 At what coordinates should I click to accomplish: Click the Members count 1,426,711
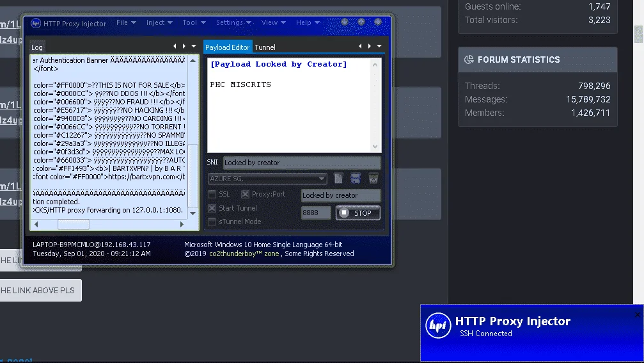[x=590, y=113]
